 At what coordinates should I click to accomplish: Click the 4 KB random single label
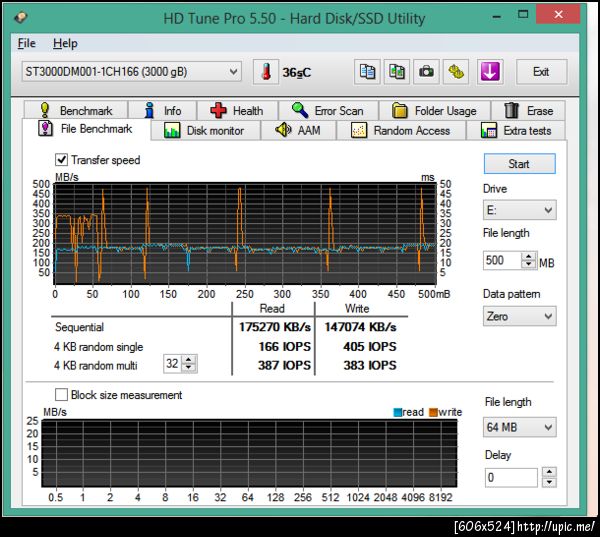click(x=98, y=346)
